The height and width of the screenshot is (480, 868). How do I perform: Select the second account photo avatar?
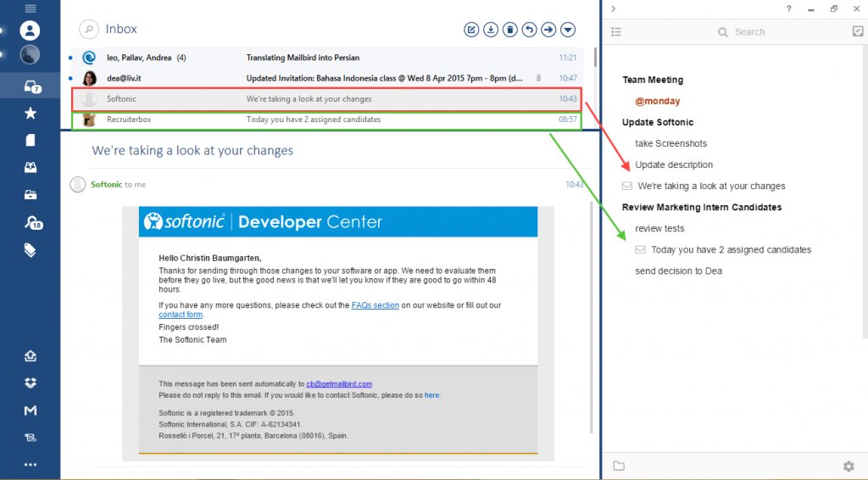pyautogui.click(x=30, y=54)
